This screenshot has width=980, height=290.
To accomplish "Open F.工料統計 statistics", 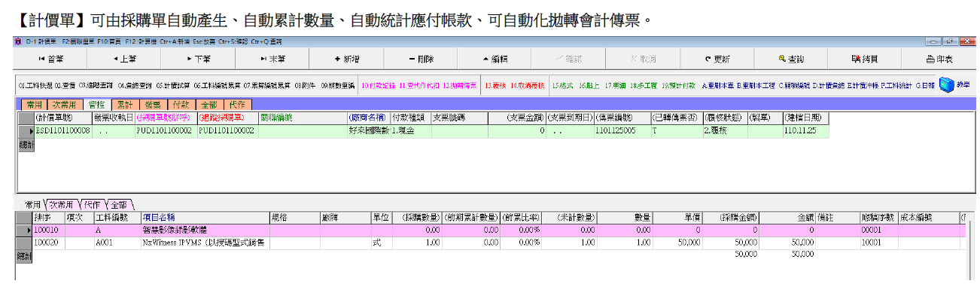I will coord(897,86).
